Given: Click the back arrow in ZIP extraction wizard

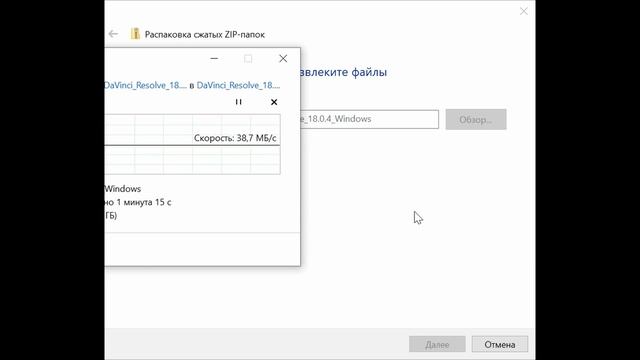Looking at the screenshot, I should (x=113, y=34).
